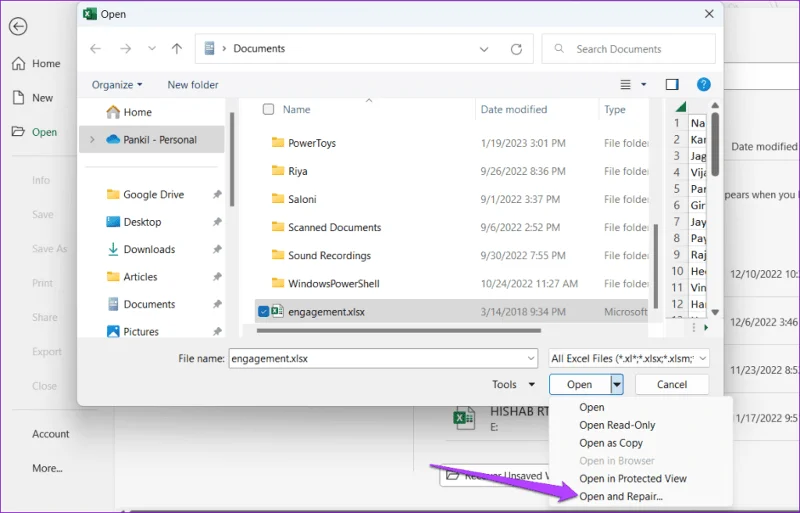Go to Home in Excel sidebar
This screenshot has width=800, height=513.
click(x=36, y=63)
